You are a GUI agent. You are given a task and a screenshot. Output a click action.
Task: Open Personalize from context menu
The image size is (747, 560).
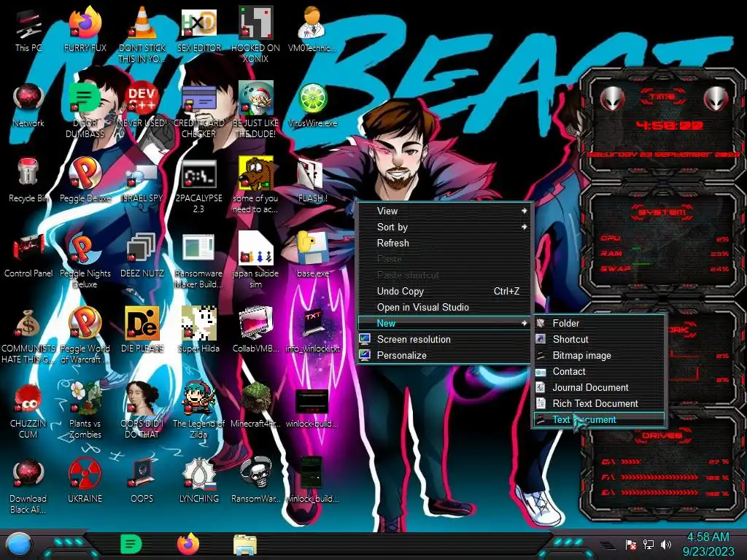(x=444, y=356)
